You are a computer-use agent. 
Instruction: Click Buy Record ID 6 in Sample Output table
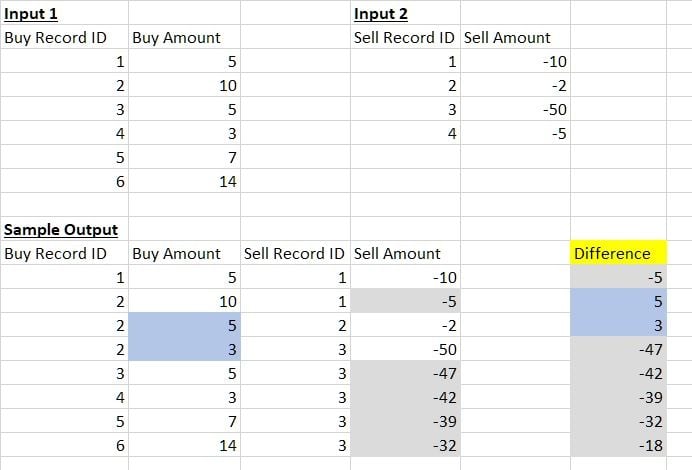[64, 445]
